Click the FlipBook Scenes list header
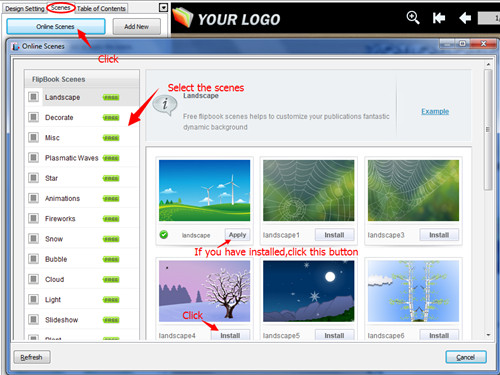The image size is (500, 375). tap(82, 79)
